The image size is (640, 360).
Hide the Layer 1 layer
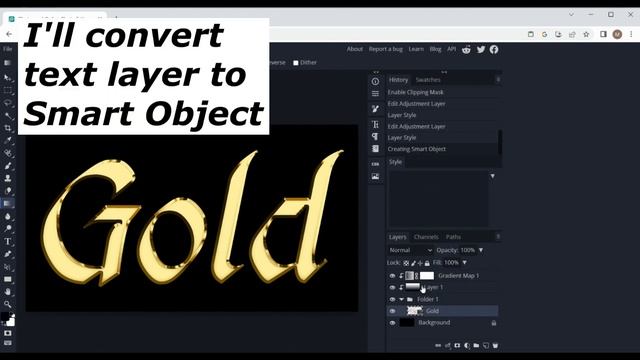click(392, 288)
